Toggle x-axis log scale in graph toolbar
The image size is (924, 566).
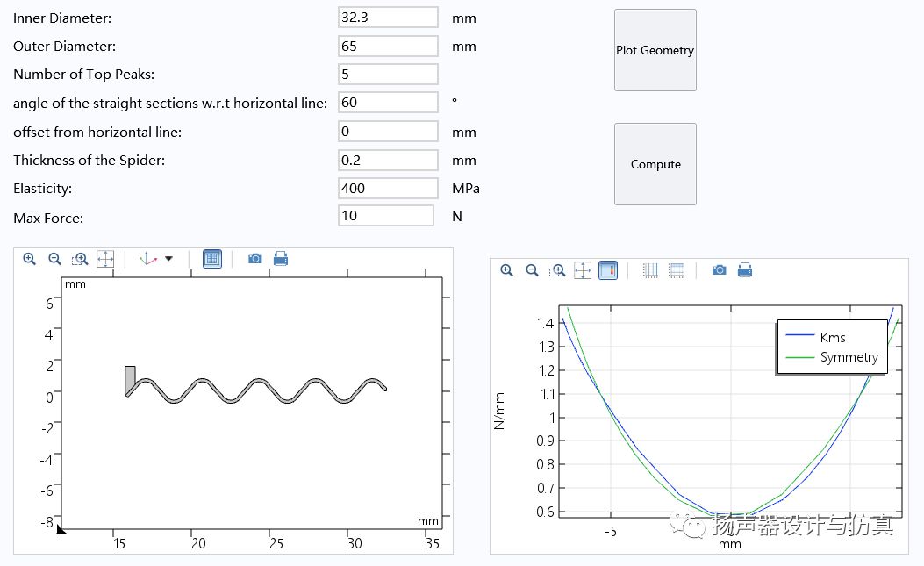tap(650, 270)
